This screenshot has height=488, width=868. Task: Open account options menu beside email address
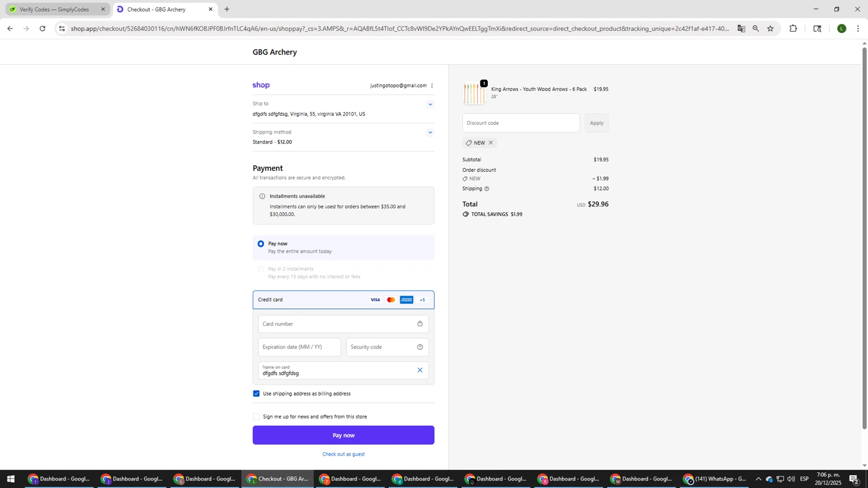432,86
